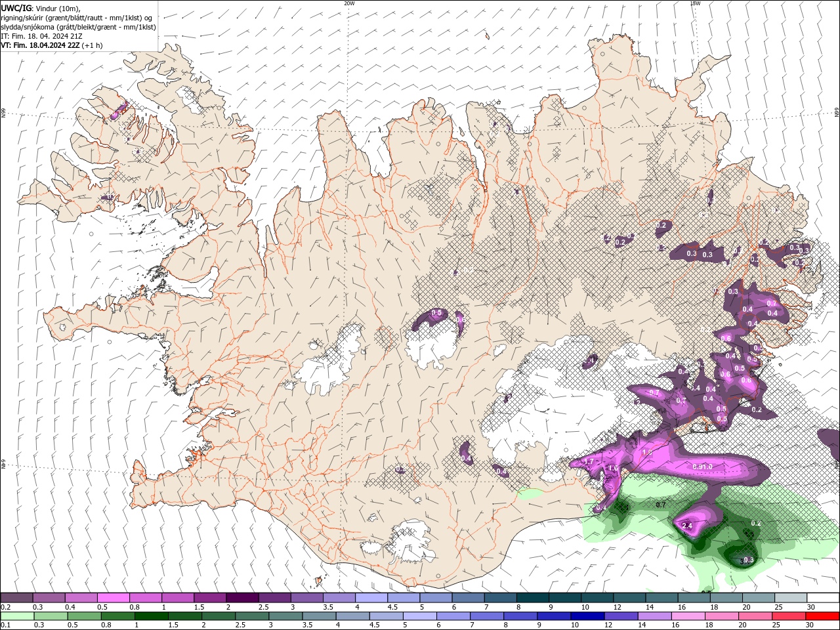Select the pale grey 25–30 upper legend swatch
Image resolution: width=840 pixels, height=630 pixels.
click(x=791, y=598)
